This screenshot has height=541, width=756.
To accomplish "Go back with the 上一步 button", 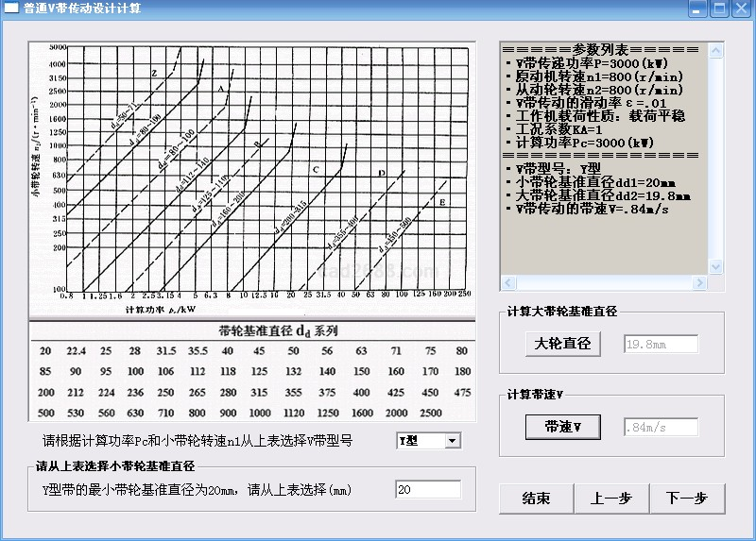I will [610, 499].
